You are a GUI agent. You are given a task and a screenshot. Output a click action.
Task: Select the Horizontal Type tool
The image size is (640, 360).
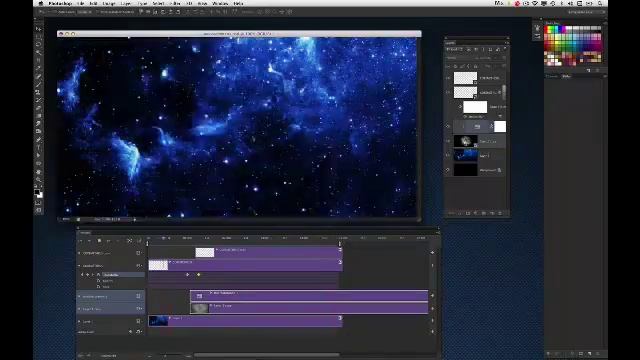[39, 147]
